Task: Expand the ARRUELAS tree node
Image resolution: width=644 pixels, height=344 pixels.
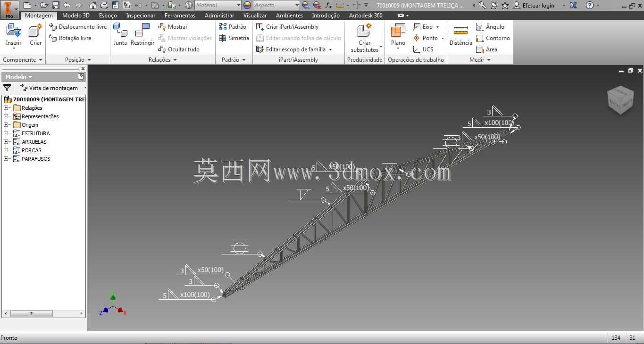Action: (6, 142)
